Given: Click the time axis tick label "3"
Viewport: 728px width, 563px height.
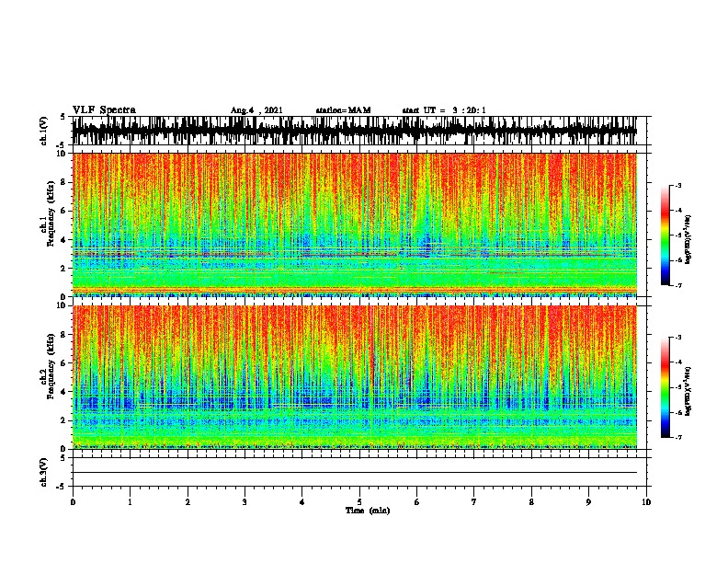Looking at the screenshot, I should [x=245, y=502].
